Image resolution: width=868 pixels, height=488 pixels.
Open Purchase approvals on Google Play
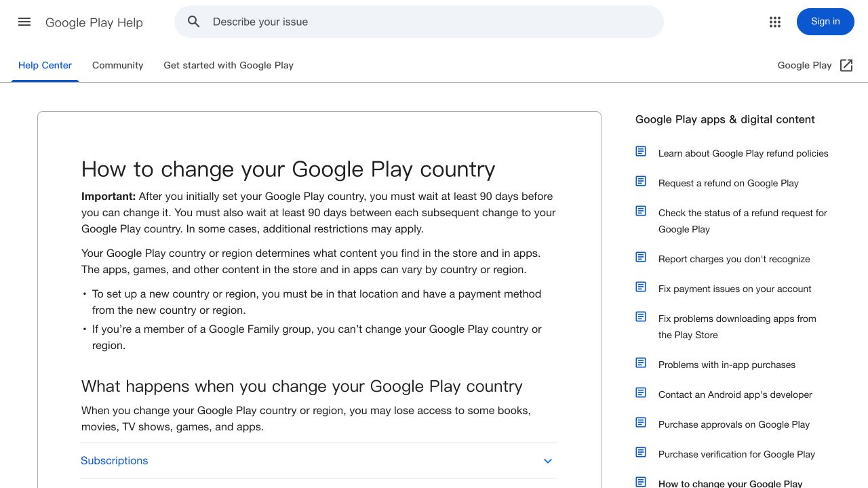734,424
